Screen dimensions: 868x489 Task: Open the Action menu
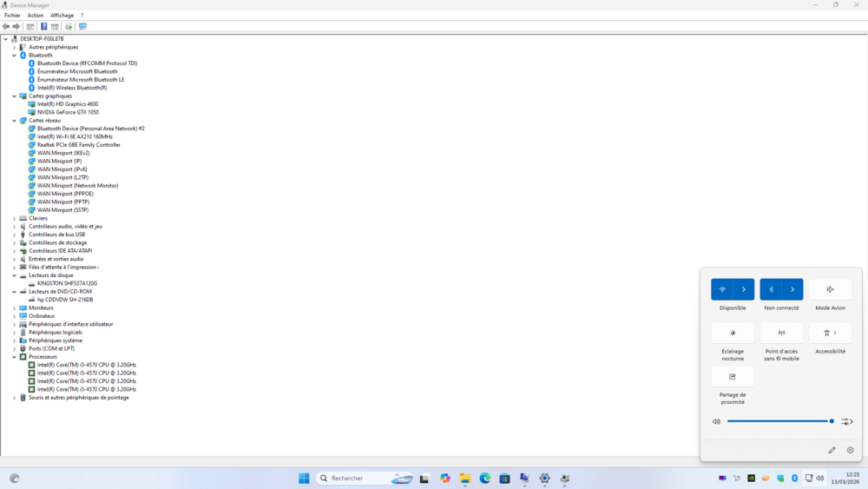coord(35,15)
